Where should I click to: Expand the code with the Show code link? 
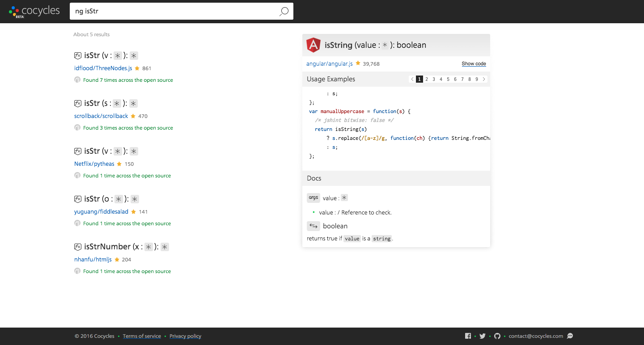point(474,63)
